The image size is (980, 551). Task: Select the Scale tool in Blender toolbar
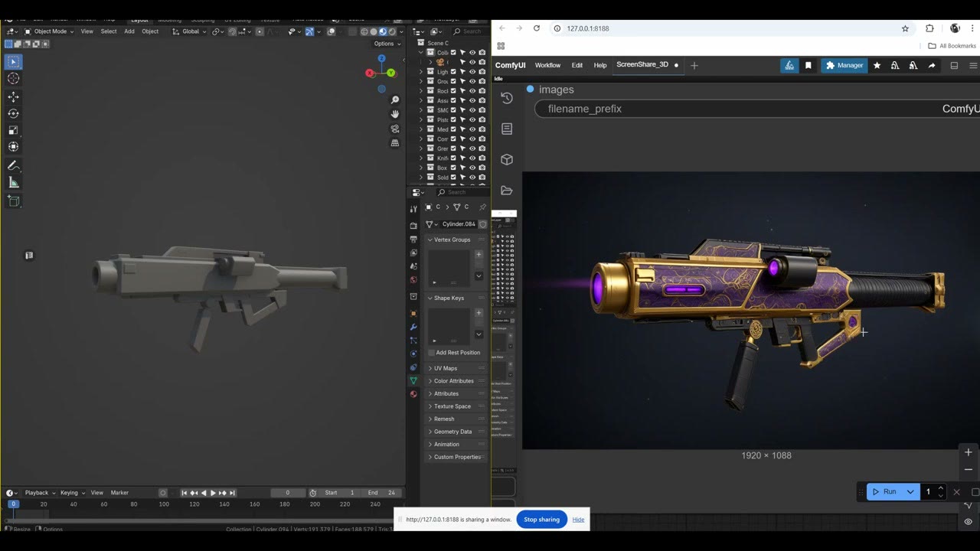(14, 130)
